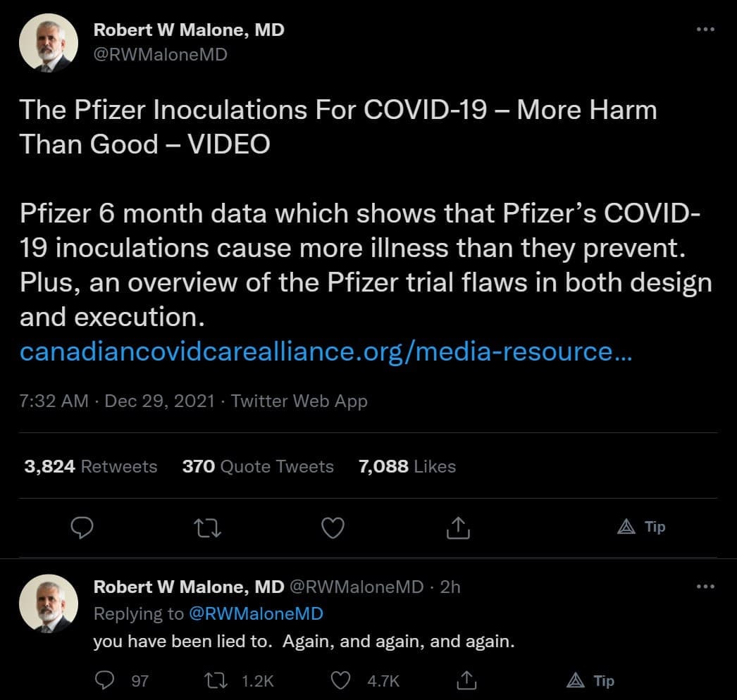737x700 pixels.
Task: Reply to the main Pfizer tweet
Action: pyautogui.click(x=83, y=527)
